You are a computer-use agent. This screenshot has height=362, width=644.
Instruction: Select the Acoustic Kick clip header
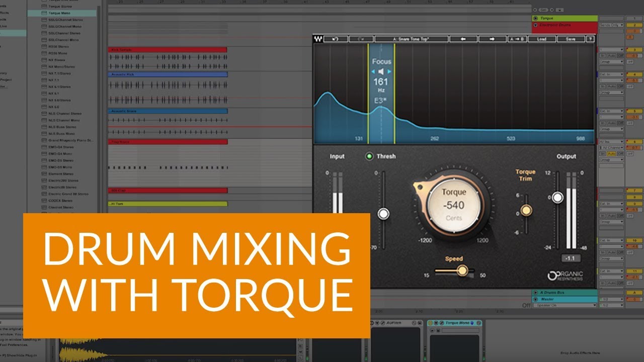click(x=168, y=74)
